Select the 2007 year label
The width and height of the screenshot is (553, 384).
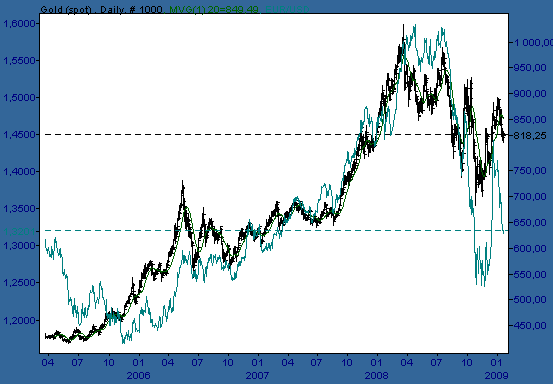257,375
